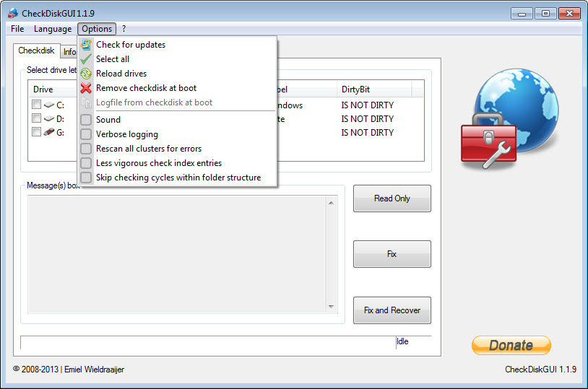The image size is (588, 389).
Task: Open the File menu
Action: 17,29
